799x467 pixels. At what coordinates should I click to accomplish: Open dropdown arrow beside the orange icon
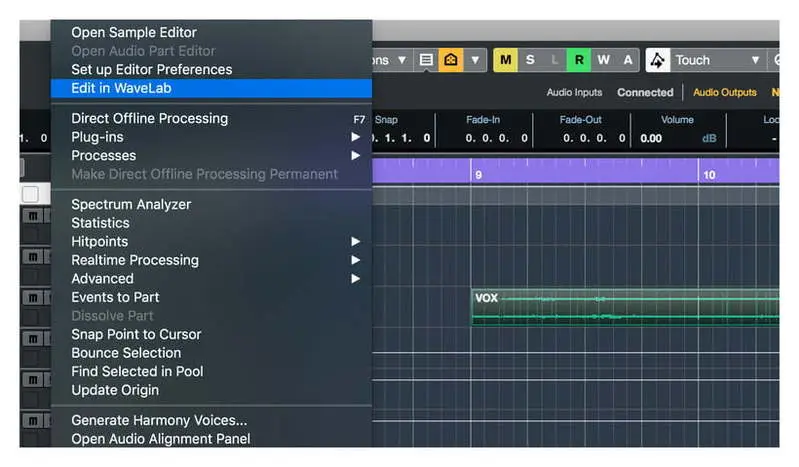click(475, 60)
